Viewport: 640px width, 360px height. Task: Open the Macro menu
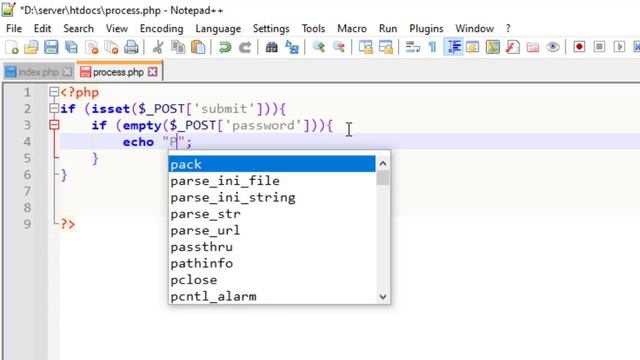coord(352,29)
